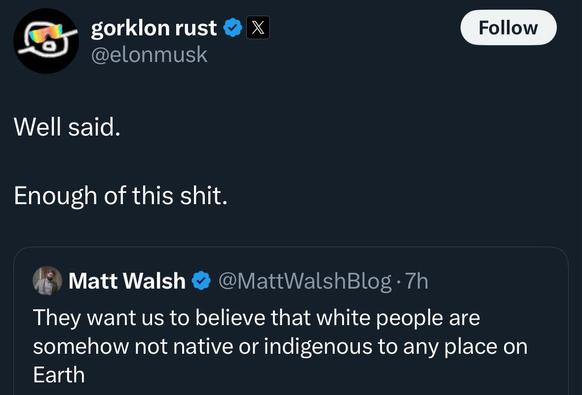
Task: Open gorklon rust's profile avatar
Action: 46,41
